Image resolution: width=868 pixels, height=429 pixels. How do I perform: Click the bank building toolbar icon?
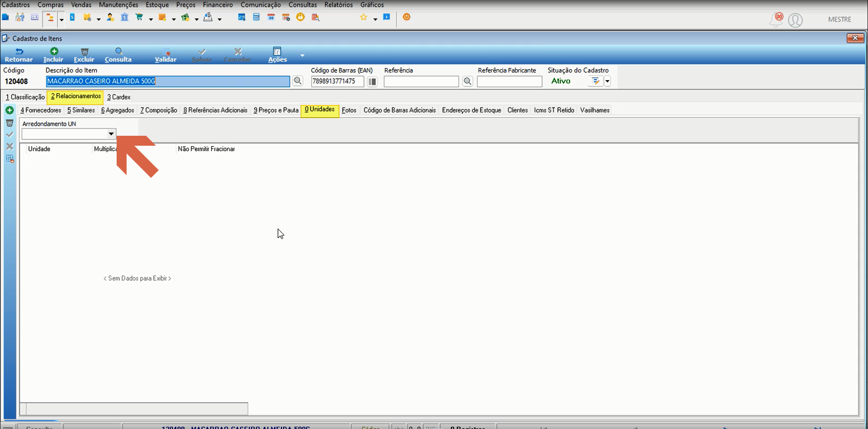[124, 17]
